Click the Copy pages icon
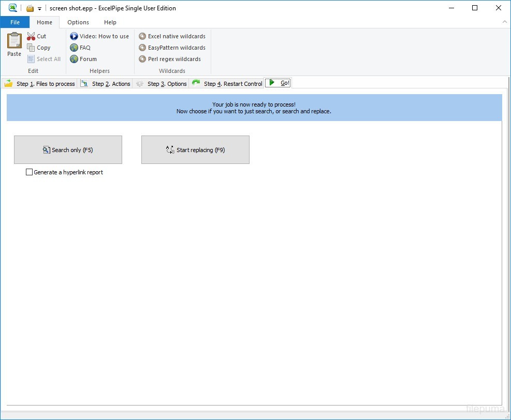The image size is (511, 420). tap(31, 48)
